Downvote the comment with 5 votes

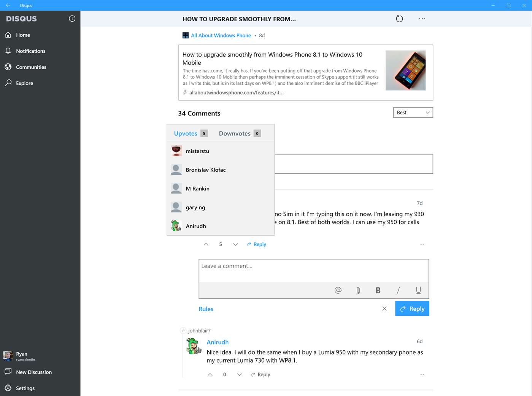[x=235, y=244]
